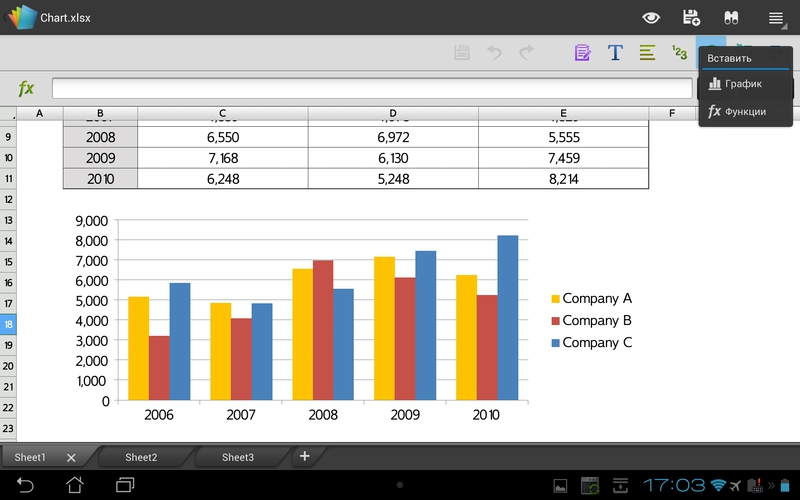The height and width of the screenshot is (500, 800).
Task: Click the Undo arrow icon
Action: click(x=494, y=52)
